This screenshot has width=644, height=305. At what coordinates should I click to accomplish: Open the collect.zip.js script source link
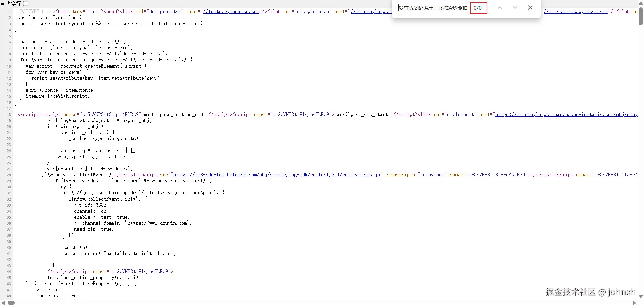point(276,175)
